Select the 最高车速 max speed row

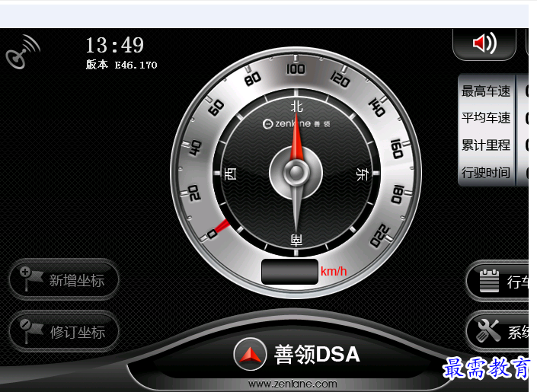(493, 91)
